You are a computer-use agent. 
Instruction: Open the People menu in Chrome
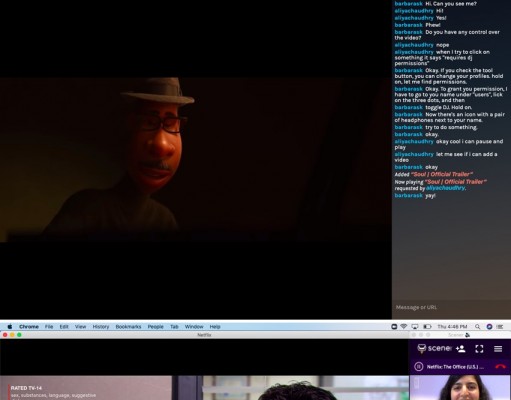pos(155,327)
